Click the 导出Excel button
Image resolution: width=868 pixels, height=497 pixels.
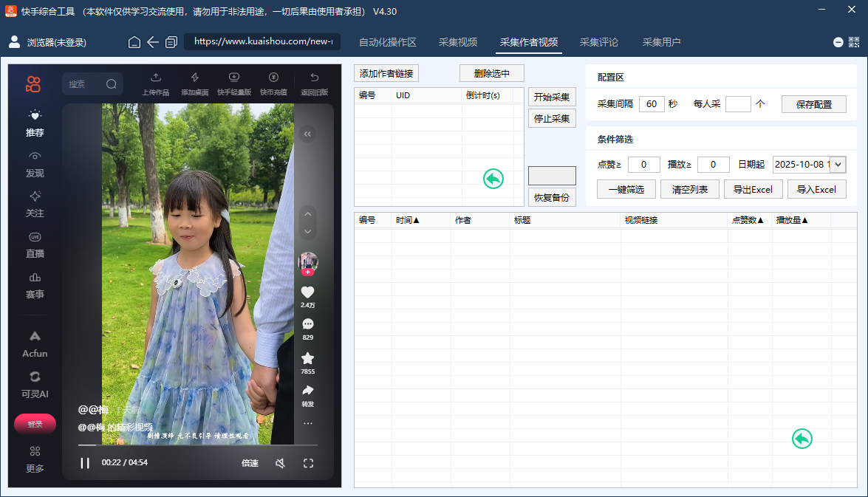point(753,189)
